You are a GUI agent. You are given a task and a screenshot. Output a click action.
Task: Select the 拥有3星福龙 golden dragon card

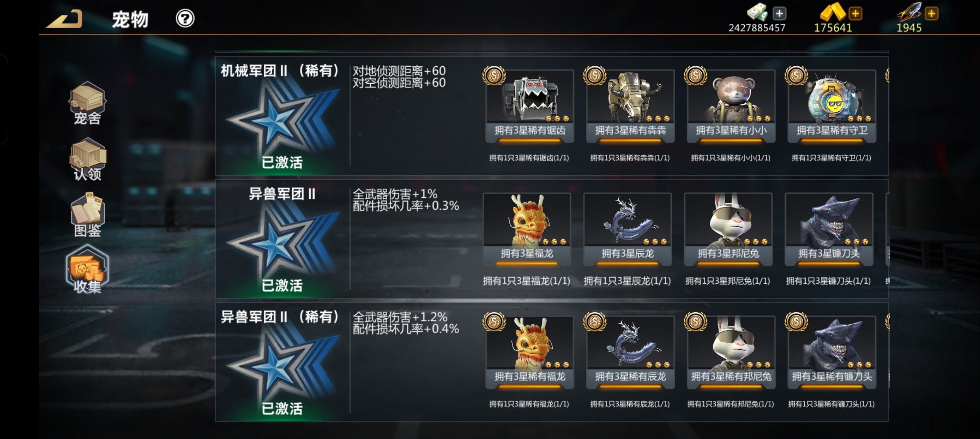(x=527, y=230)
